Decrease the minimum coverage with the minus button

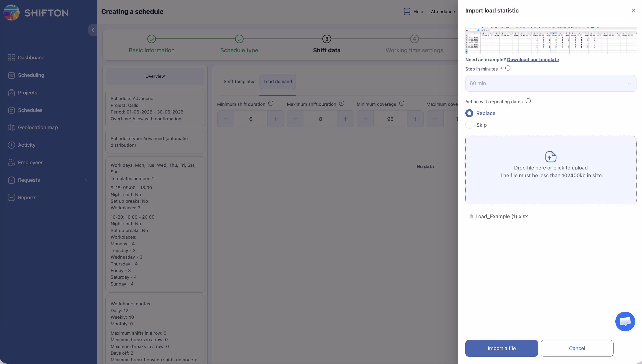click(365, 119)
